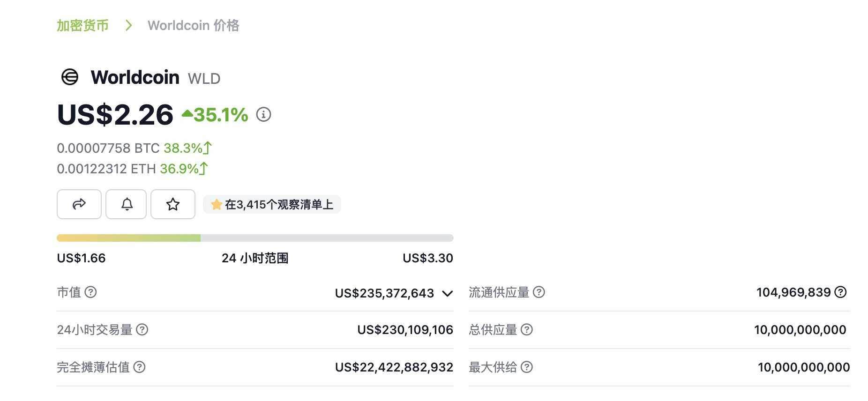Click the info circle next to 104,969,839
The image size is (868, 401).
(x=840, y=292)
